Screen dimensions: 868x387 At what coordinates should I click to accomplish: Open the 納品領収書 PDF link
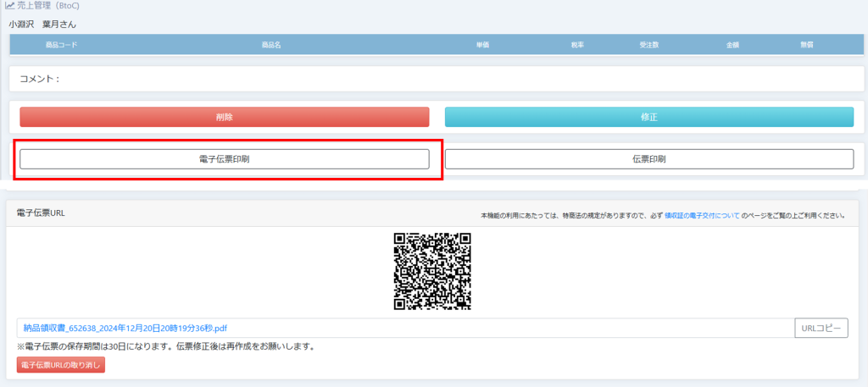(x=125, y=328)
